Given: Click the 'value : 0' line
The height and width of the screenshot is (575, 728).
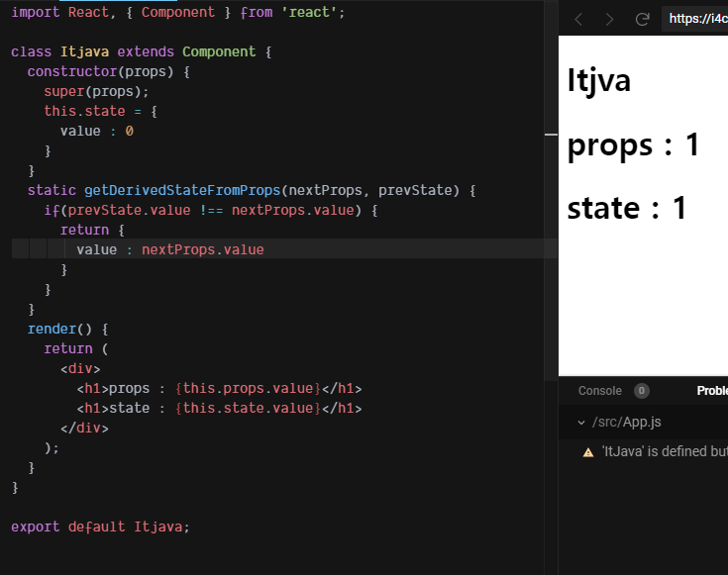Looking at the screenshot, I should pyautogui.click(x=97, y=131).
